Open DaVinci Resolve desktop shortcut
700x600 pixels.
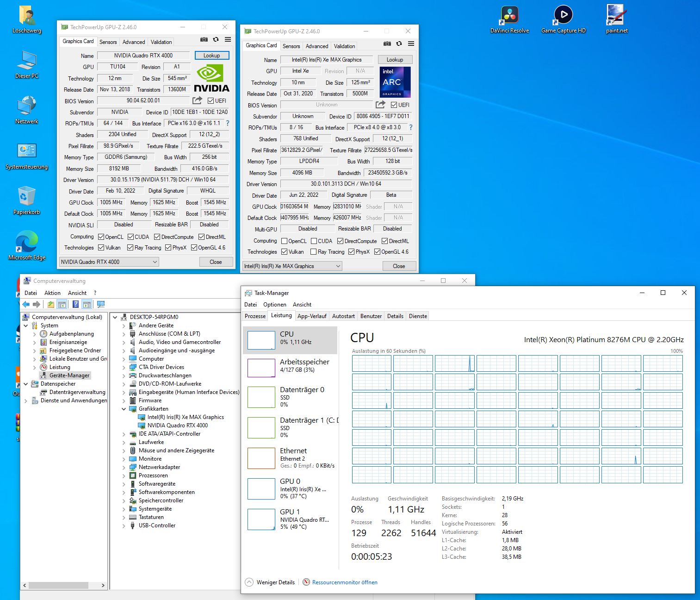coord(509,19)
